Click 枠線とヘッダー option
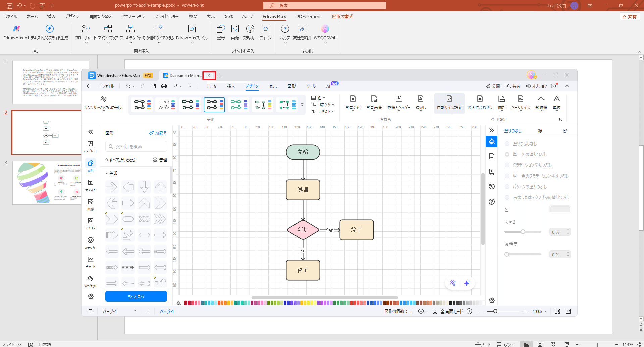This screenshot has height=347, width=644. tap(399, 103)
